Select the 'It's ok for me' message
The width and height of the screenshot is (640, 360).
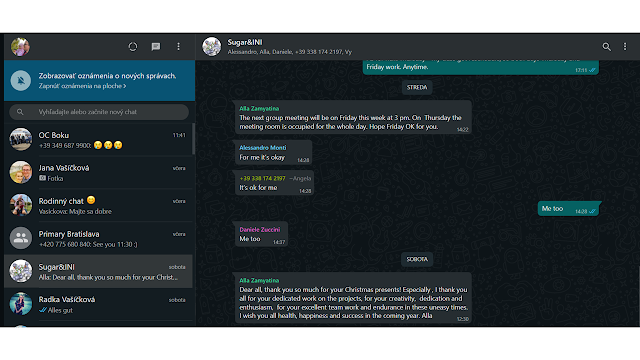point(274,183)
